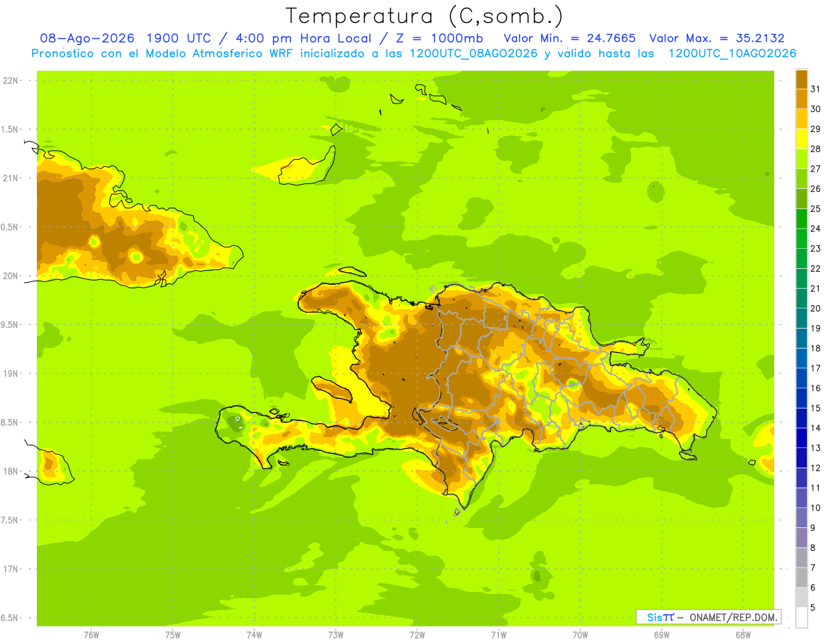This screenshot has height=644, width=834.
Task: Click legend value 16
Action: pos(815,388)
